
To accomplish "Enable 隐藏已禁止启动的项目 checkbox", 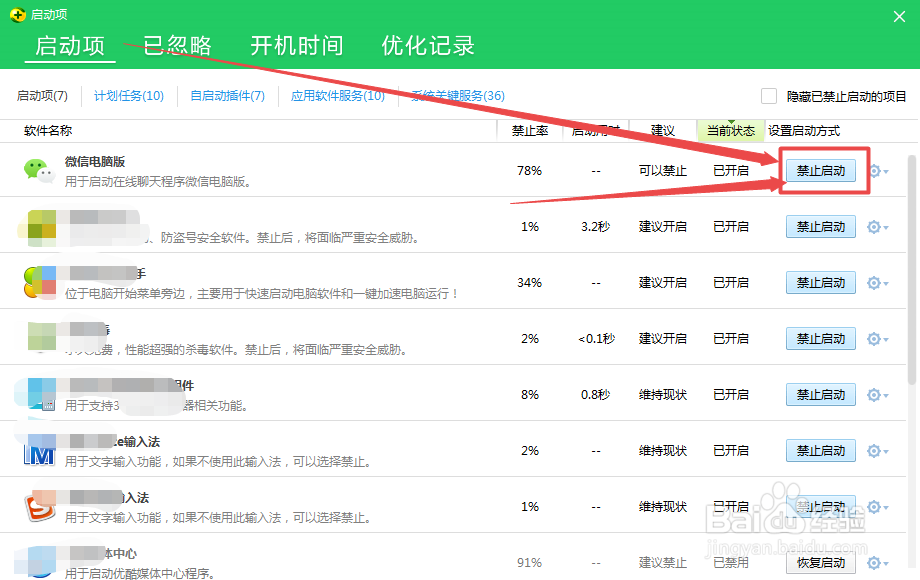I will tap(768, 95).
